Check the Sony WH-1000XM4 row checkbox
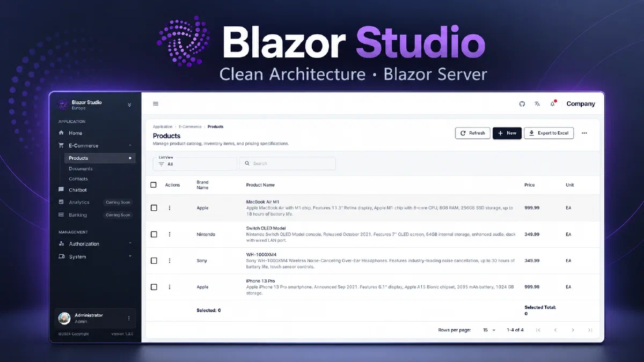The image size is (644, 362). (x=154, y=261)
